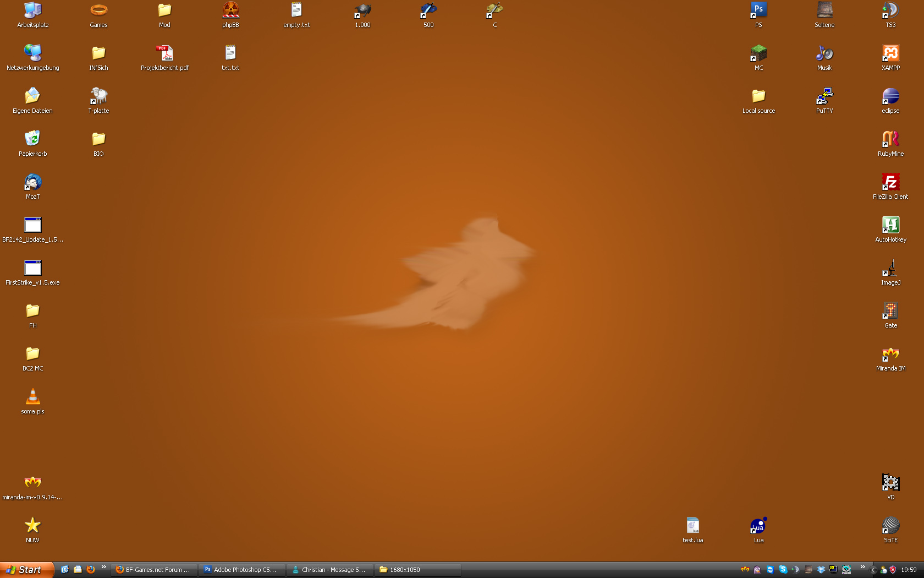Screen dimensions: 924x578
Task: Open the Eigene Dateien folder
Action: coord(33,100)
